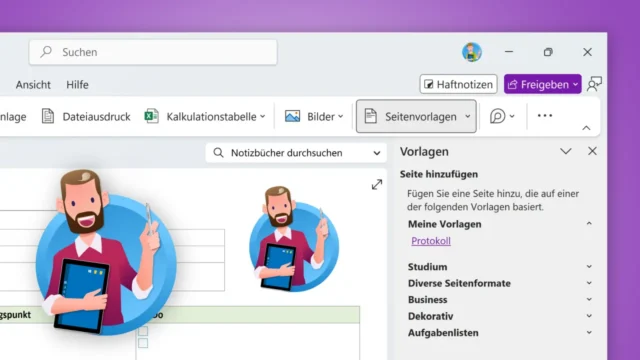This screenshot has height=360, width=640.
Task: Open the Freigeben dropdown arrow
Action: pos(576,84)
